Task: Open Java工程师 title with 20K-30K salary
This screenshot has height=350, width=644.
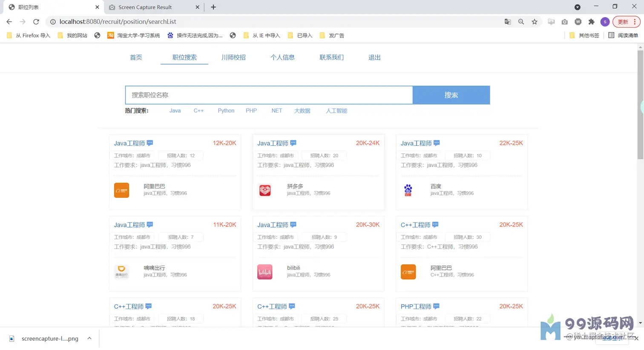Action: 273,225
